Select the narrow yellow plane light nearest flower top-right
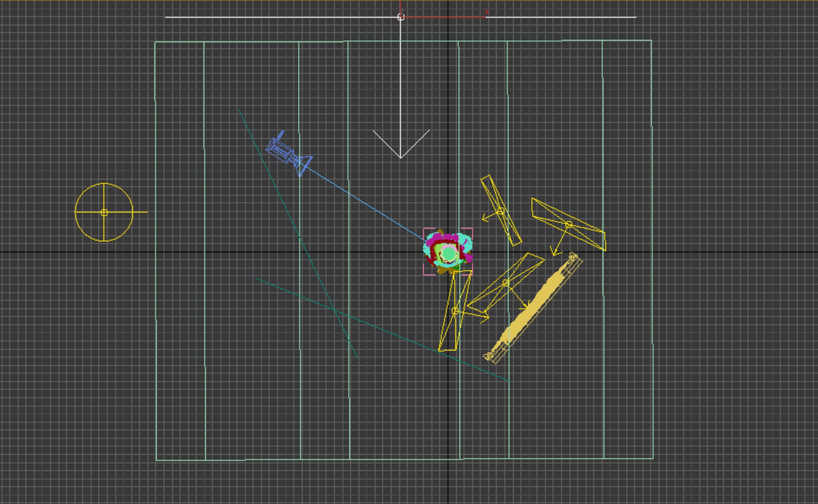Viewport: 818px width, 504px height. point(501,211)
